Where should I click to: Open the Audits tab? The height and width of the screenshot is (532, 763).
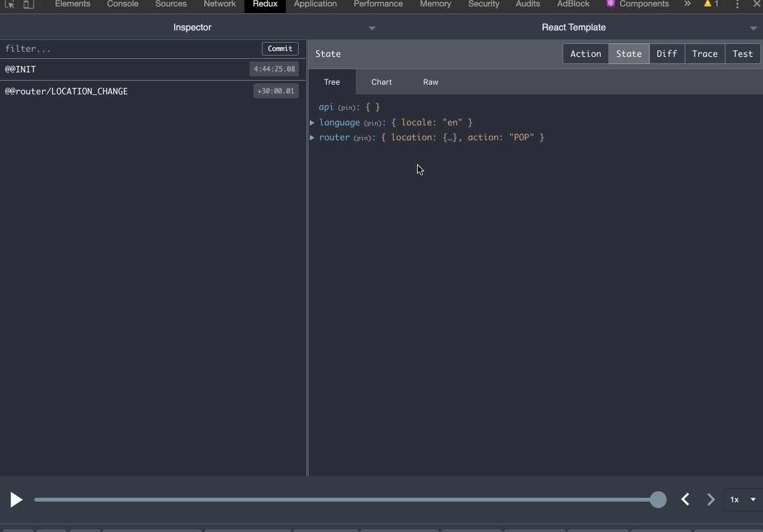[x=528, y=4]
